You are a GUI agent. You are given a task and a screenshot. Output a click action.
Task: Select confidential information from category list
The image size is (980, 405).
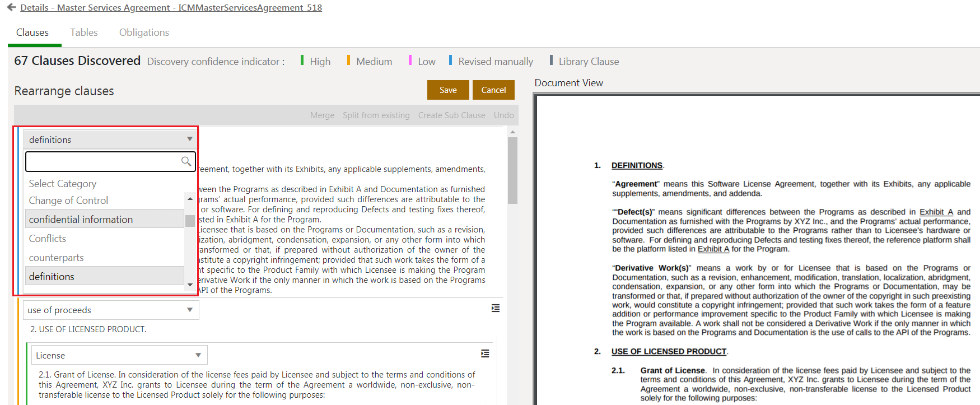[81, 220]
